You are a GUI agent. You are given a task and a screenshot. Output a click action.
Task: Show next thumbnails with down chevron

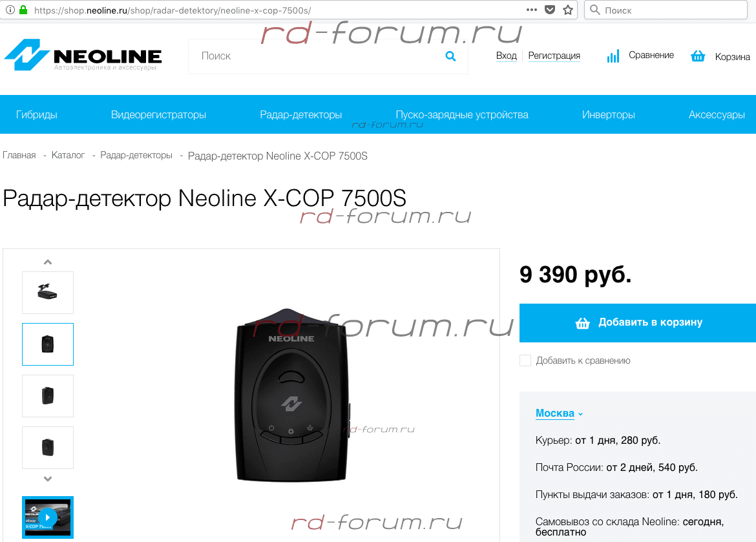point(48,479)
